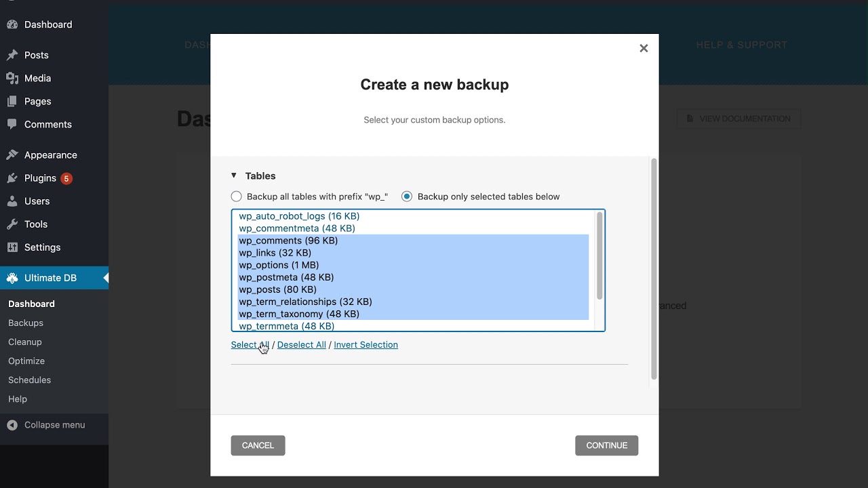Click the Plugins update count badge

click(66, 178)
